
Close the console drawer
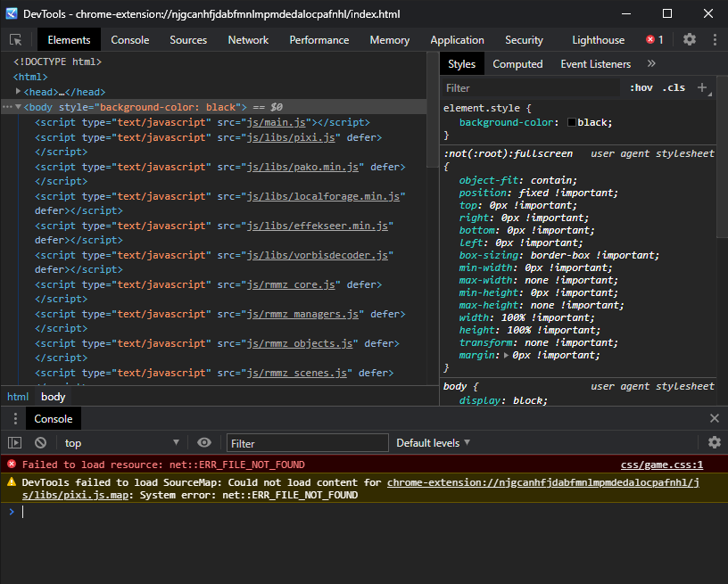tap(715, 418)
